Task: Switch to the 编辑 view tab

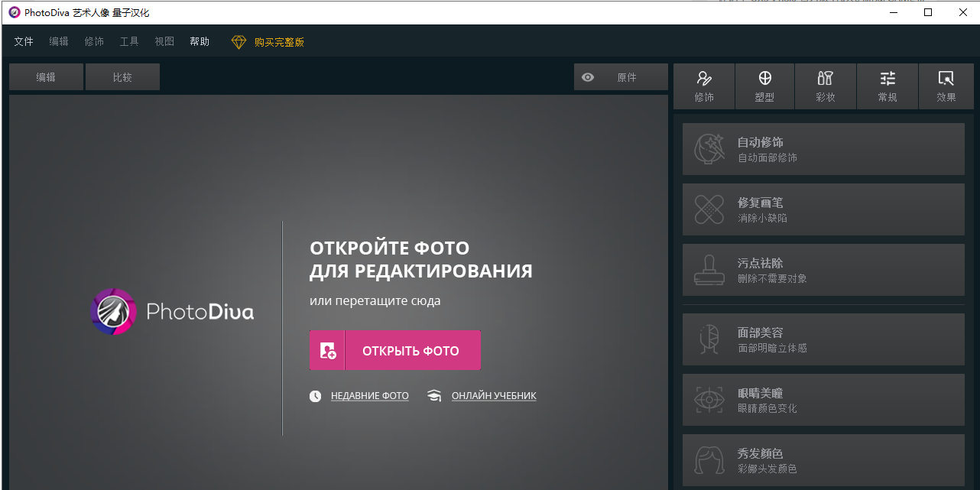Action: [46, 77]
